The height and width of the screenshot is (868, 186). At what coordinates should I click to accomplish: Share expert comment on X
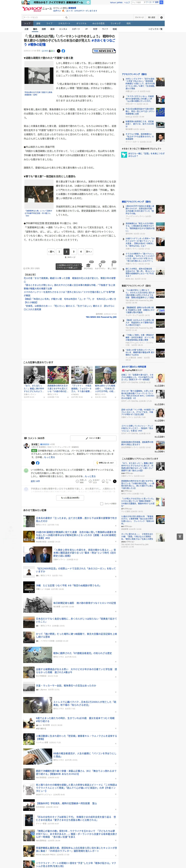pyautogui.click(x=33, y=463)
